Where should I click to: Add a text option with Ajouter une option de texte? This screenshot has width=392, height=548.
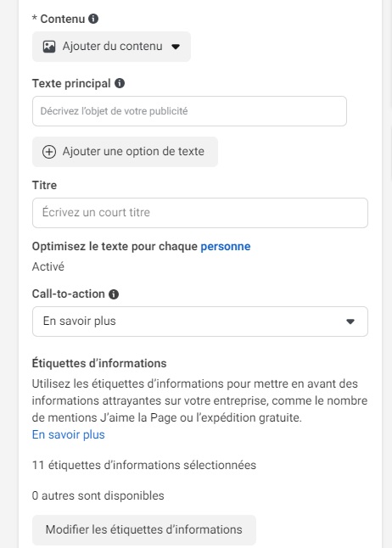coord(126,152)
